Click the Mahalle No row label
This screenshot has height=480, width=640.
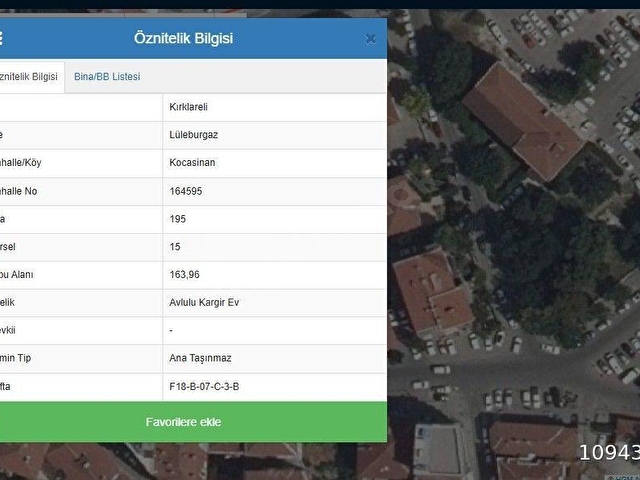18,191
